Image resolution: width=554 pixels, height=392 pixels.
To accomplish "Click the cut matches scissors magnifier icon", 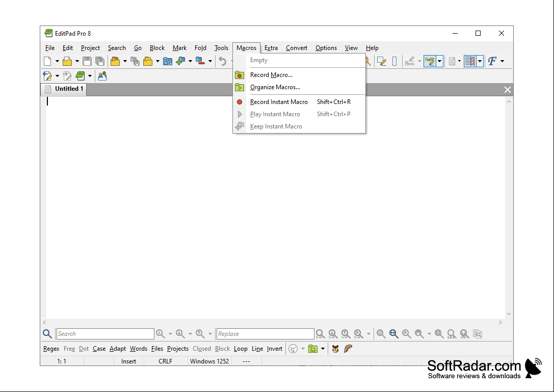I will click(464, 334).
